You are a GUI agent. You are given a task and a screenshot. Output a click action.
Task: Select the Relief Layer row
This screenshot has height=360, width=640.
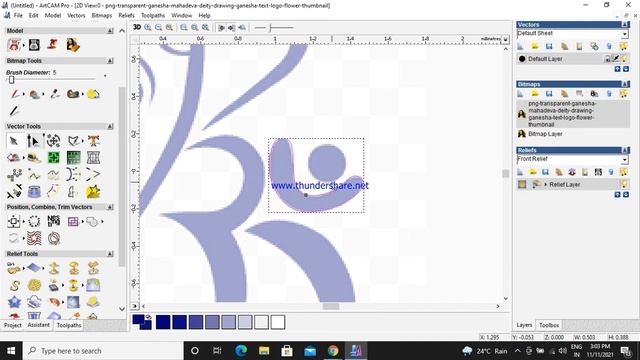point(573,184)
